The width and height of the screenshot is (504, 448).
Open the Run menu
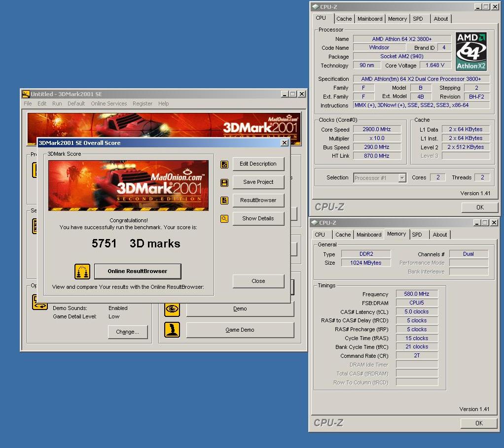(57, 103)
